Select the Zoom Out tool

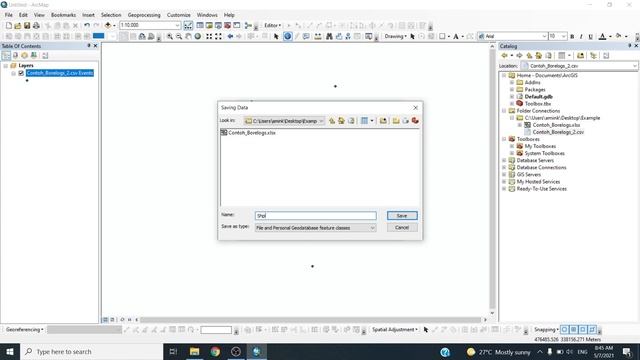(x=179, y=36)
